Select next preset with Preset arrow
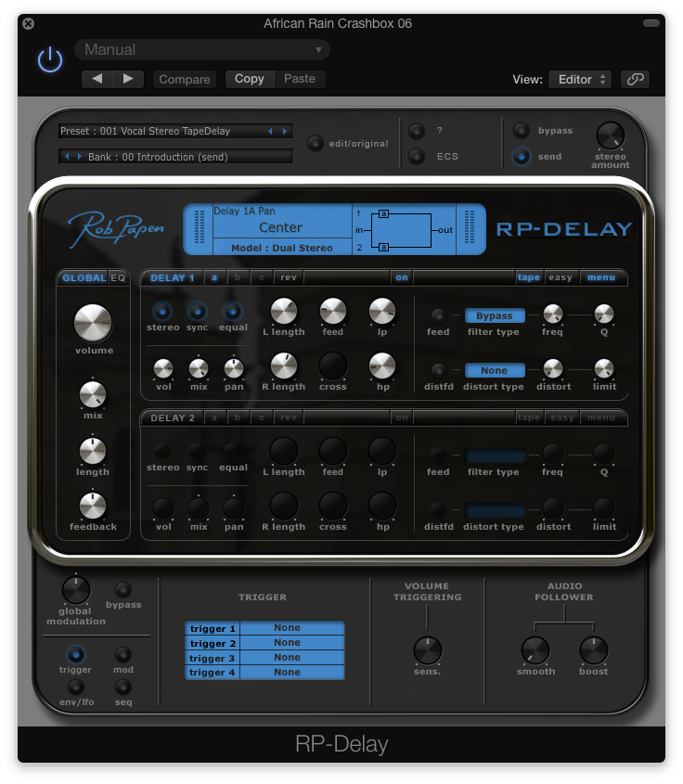The image size is (683, 784). point(285,131)
